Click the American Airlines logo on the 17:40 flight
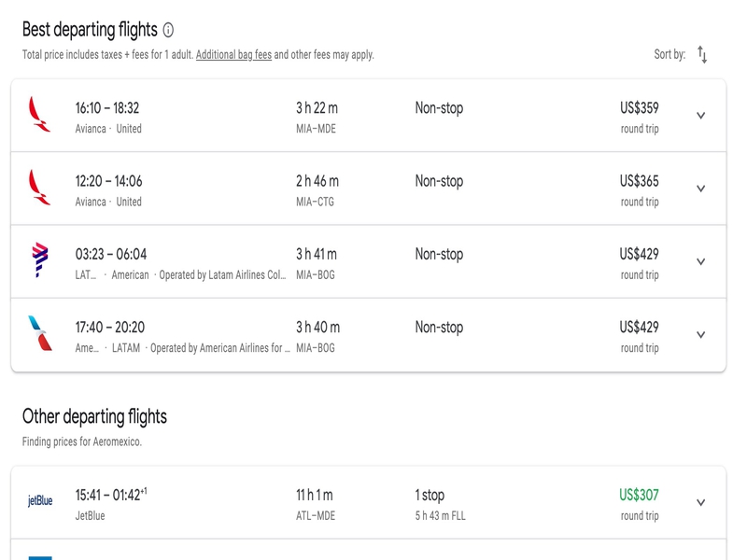 click(40, 333)
